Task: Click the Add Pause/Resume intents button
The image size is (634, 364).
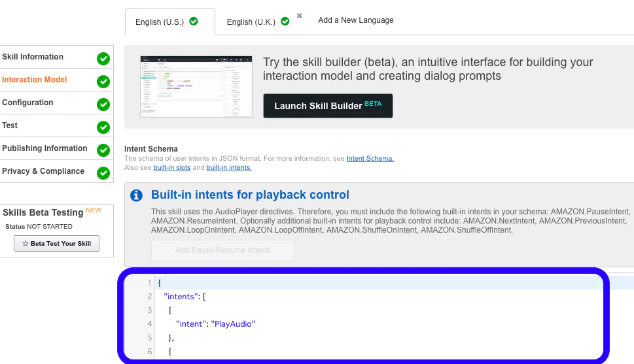Action: coord(223,250)
